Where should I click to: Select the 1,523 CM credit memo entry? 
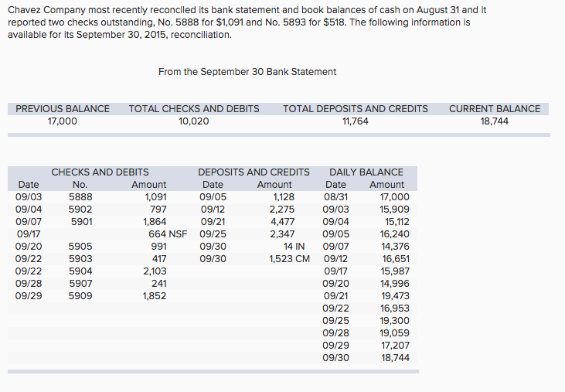(289, 259)
